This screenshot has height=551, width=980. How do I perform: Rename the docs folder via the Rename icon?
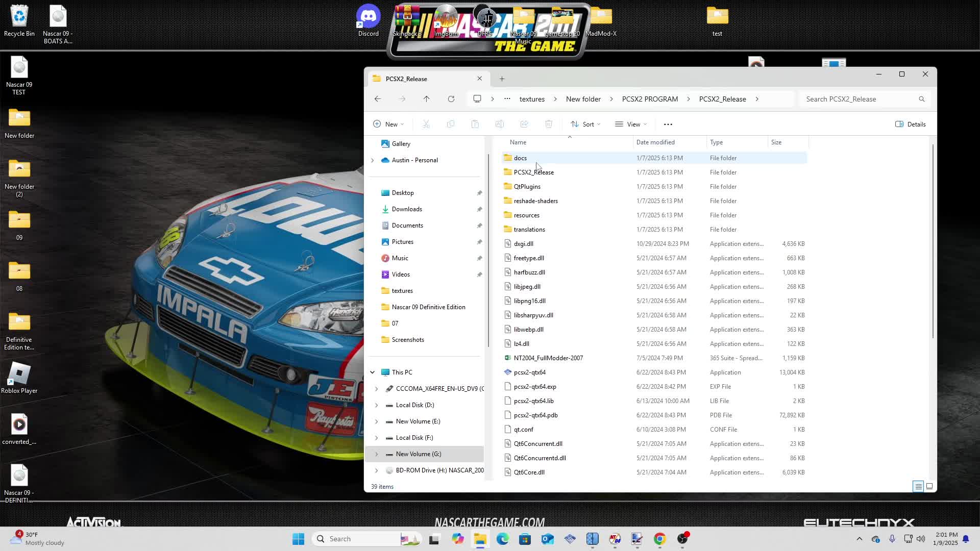click(x=500, y=124)
